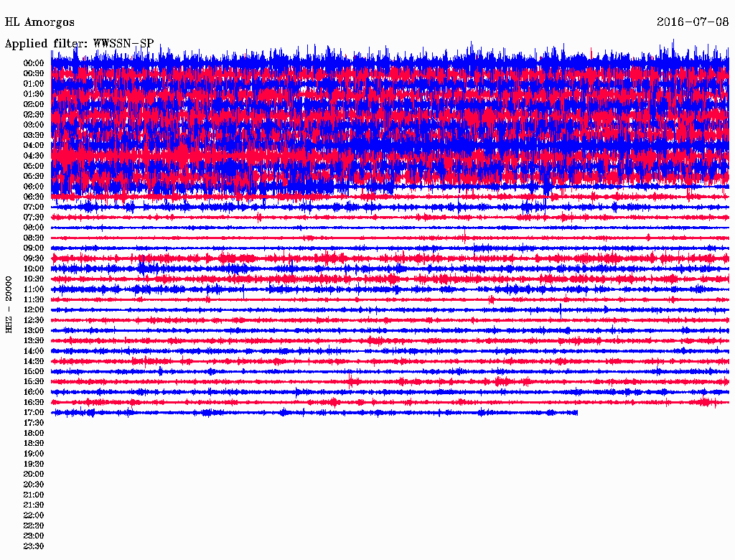This screenshot has width=735, height=560.
Task: Select the 19:00 time label
Action: pos(34,454)
